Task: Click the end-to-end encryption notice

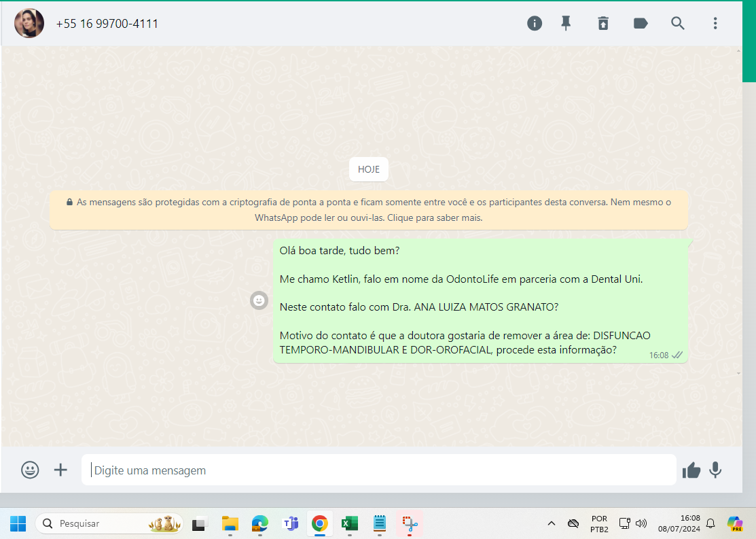Action: pos(369,210)
